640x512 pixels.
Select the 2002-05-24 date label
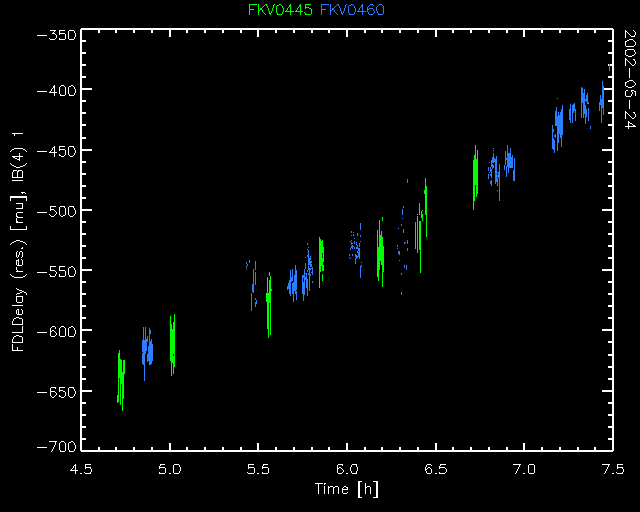pyautogui.click(x=629, y=79)
